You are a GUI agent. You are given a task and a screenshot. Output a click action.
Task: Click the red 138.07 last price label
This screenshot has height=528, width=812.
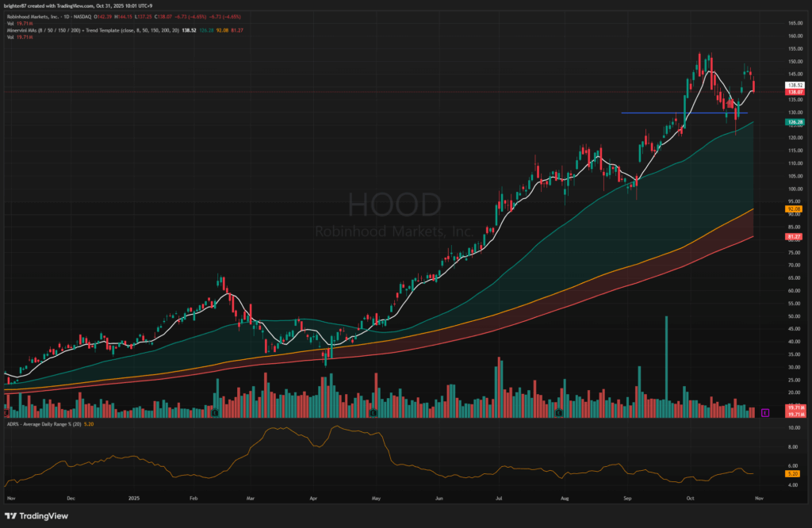[795, 92]
